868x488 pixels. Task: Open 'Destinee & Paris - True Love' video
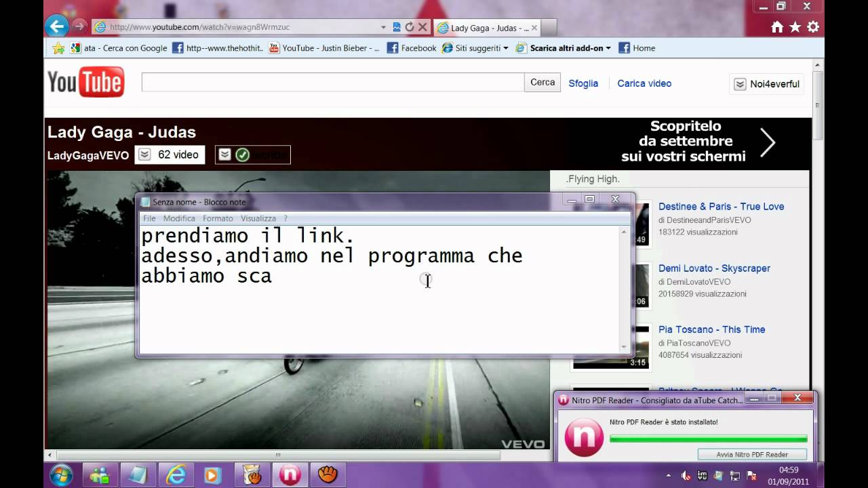pyautogui.click(x=721, y=207)
